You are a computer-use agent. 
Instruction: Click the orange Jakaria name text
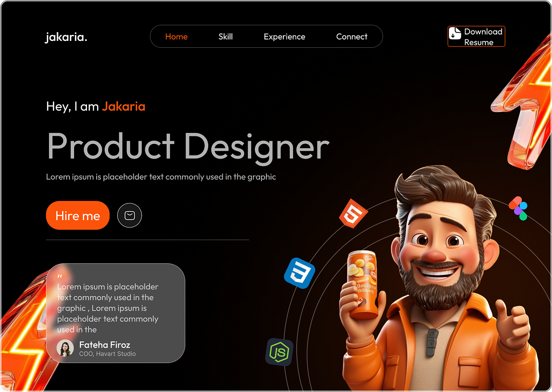(123, 106)
